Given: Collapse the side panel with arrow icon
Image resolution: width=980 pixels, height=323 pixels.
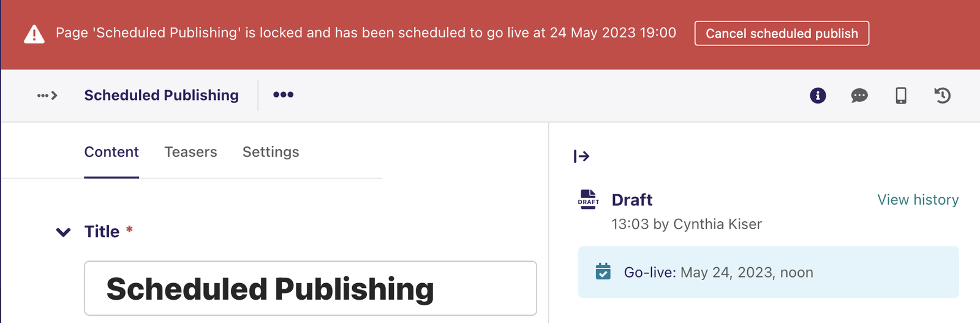Looking at the screenshot, I should (581, 156).
